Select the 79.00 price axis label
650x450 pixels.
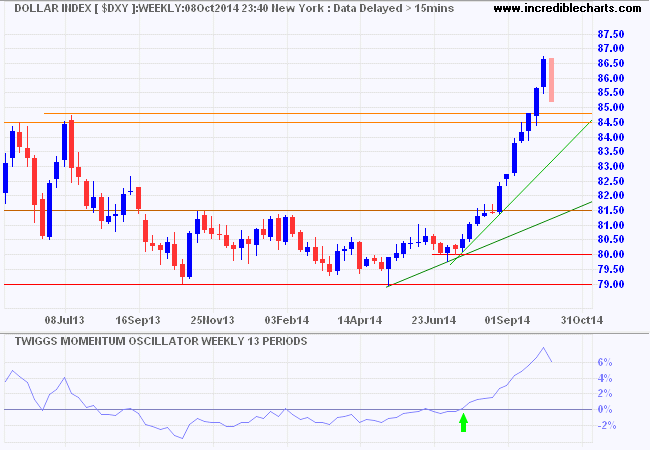coord(611,284)
